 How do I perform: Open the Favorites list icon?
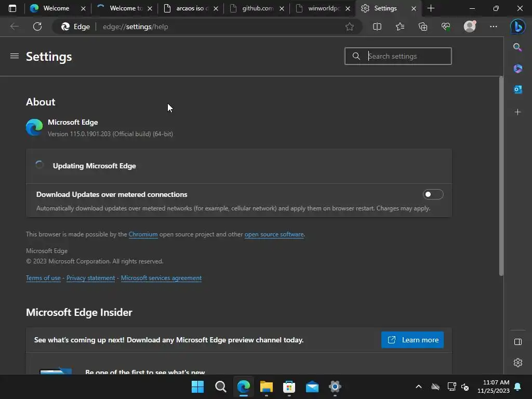click(400, 26)
